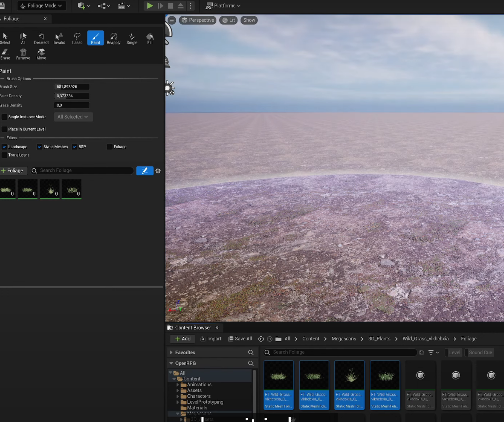Open the foliage settings gear
The height and width of the screenshot is (422, 504).
tap(158, 170)
